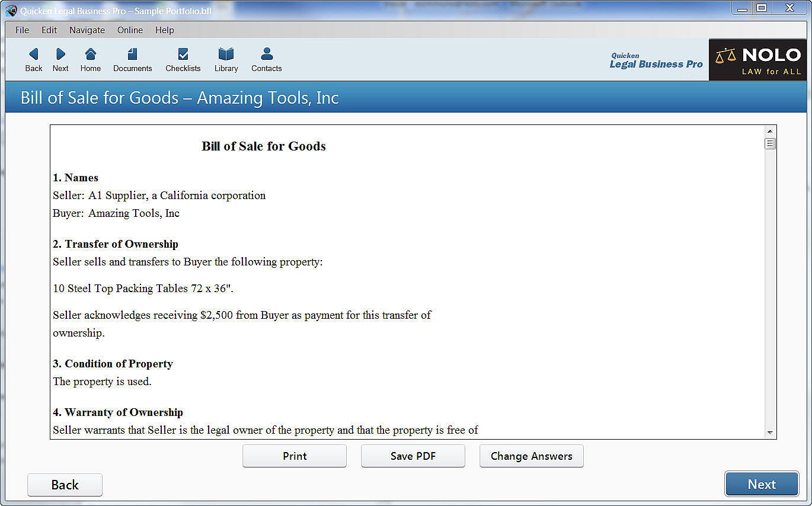Open the Edit menu

click(x=49, y=30)
